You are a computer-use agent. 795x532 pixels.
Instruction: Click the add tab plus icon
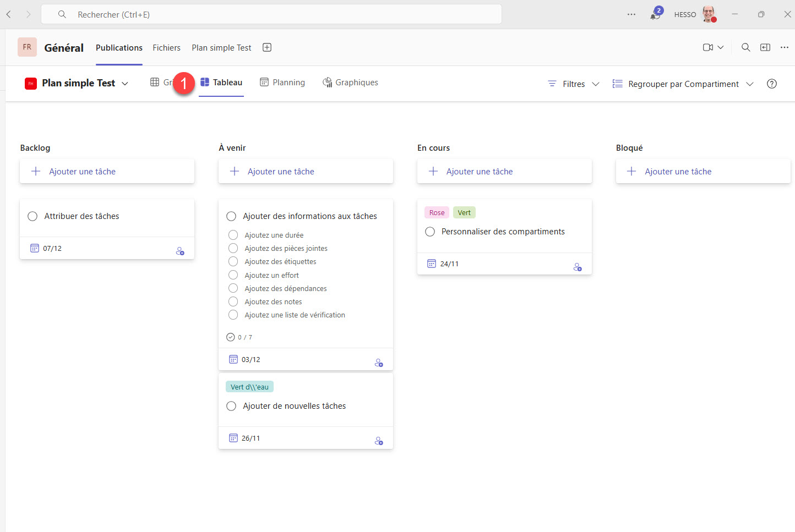[x=267, y=48]
